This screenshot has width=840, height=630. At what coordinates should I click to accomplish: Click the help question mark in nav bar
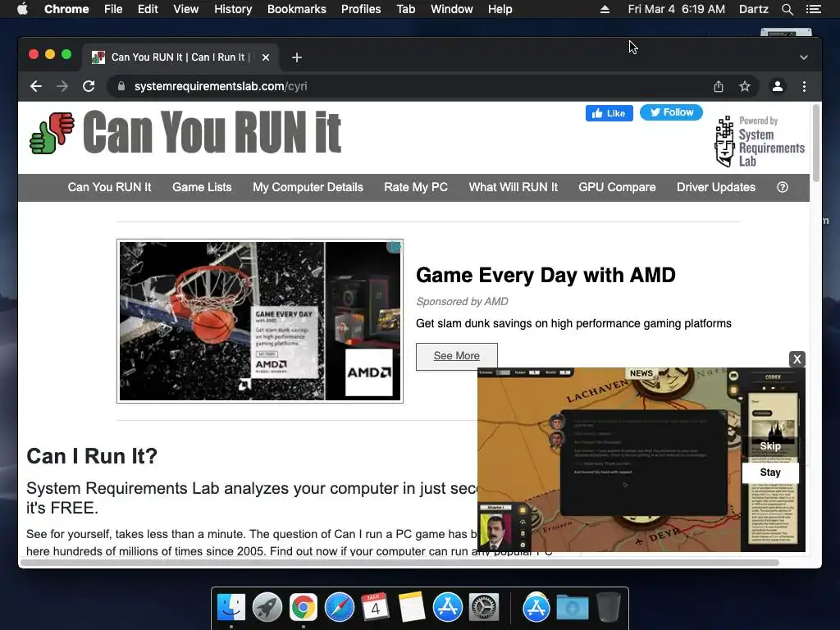click(782, 187)
